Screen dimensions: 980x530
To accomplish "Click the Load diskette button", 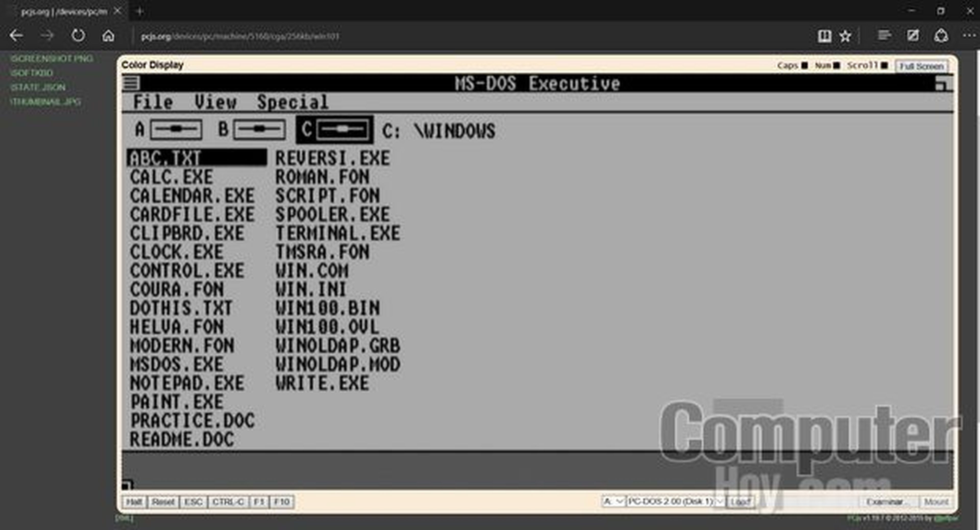I will 740,502.
